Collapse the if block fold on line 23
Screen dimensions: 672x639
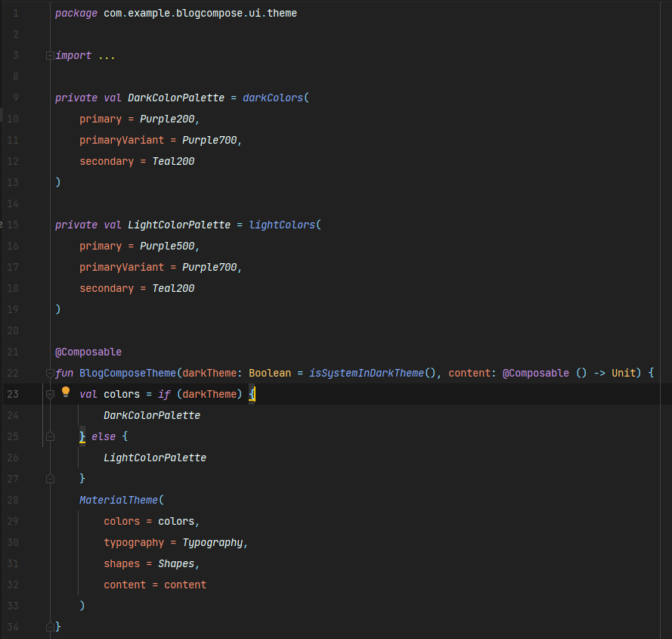(50, 394)
